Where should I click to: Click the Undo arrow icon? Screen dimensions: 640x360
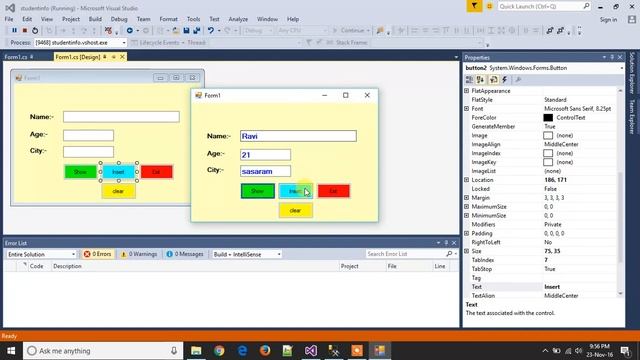point(211,30)
